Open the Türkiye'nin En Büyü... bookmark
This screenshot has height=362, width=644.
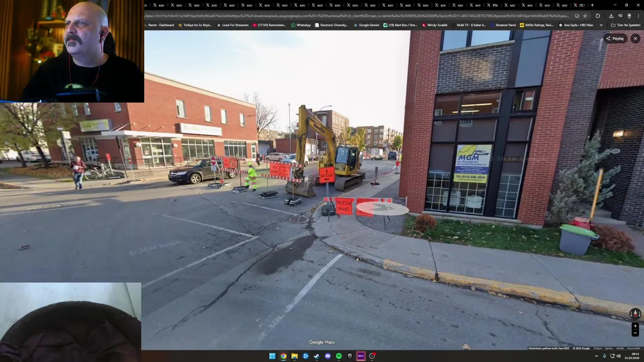(195, 25)
